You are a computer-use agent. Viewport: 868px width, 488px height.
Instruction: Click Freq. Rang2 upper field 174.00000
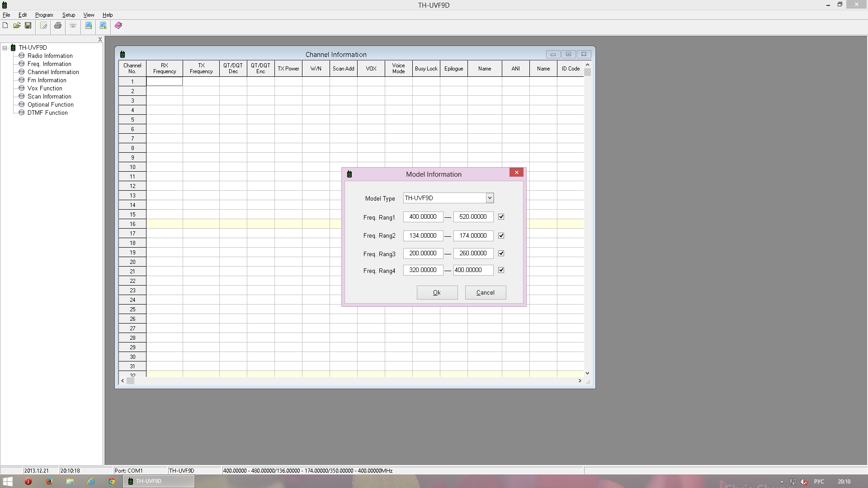click(x=473, y=236)
